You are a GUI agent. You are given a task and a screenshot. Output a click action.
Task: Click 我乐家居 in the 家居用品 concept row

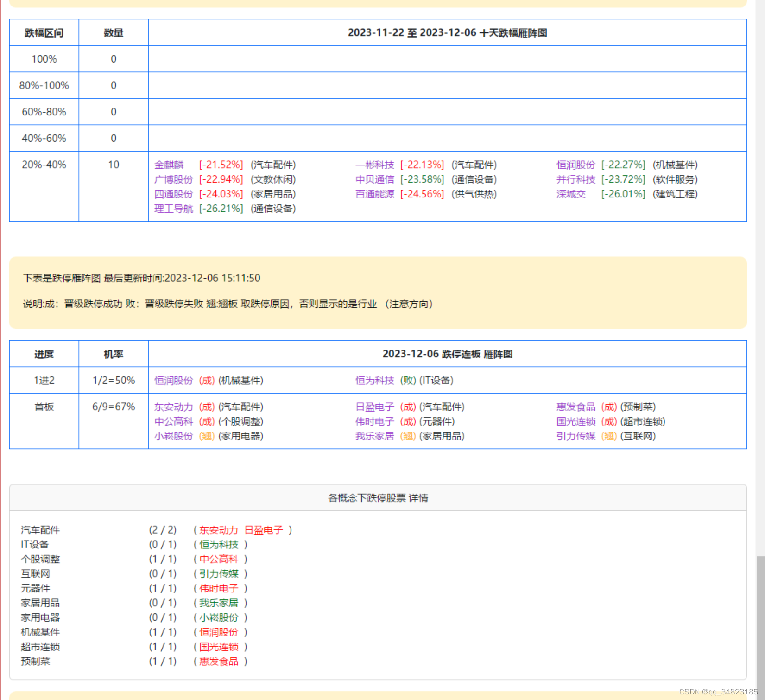pos(218,603)
